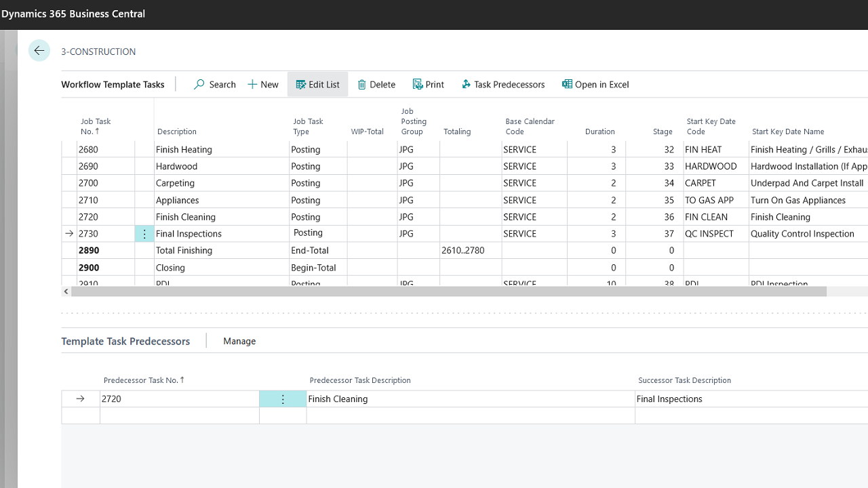Select job task number 2700

pyautogui.click(x=88, y=183)
